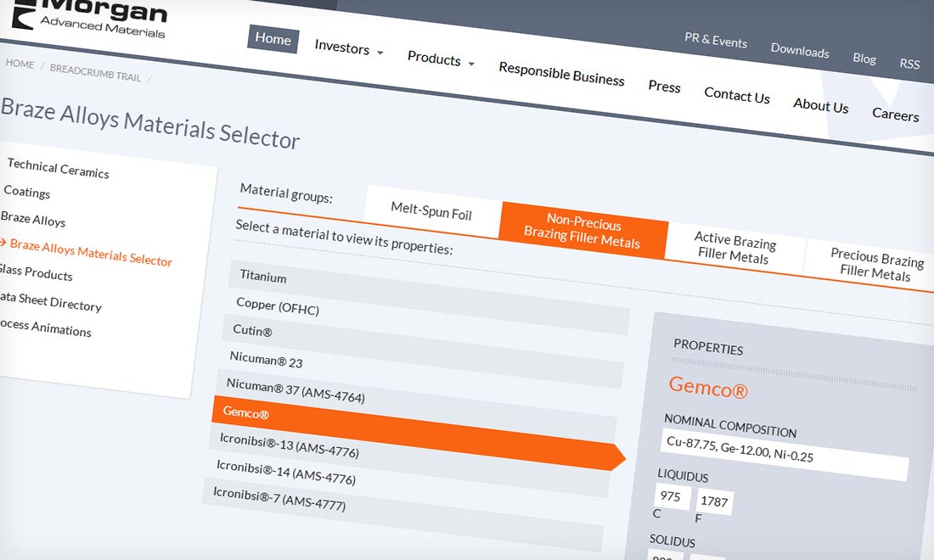Click the Gemco® properties heading
The width and height of the screenshot is (934, 560).
click(707, 387)
